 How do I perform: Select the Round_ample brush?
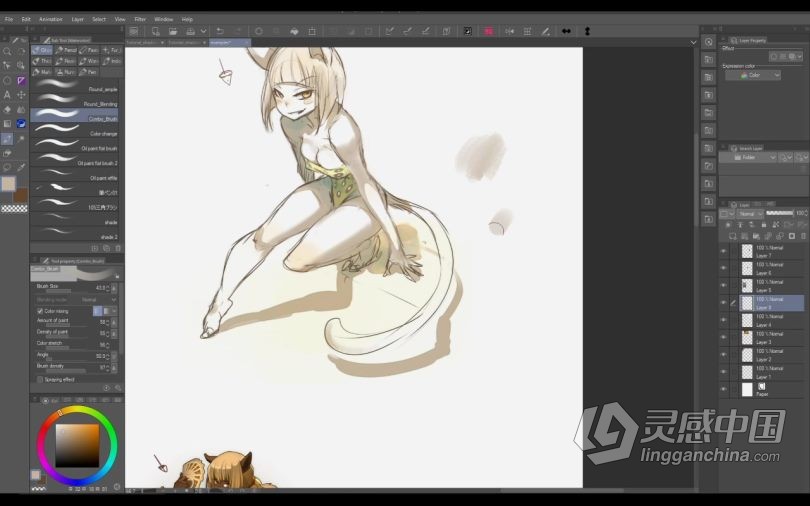[x=75, y=86]
